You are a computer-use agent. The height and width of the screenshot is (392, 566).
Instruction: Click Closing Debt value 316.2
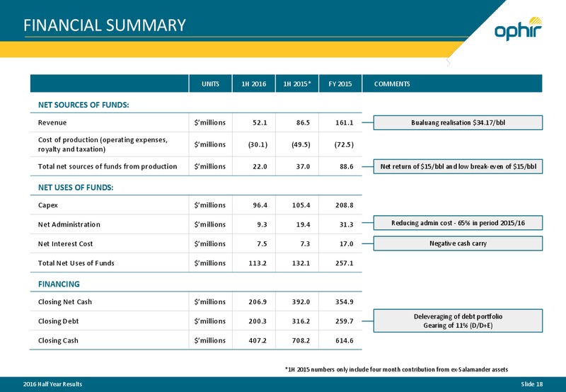click(301, 321)
